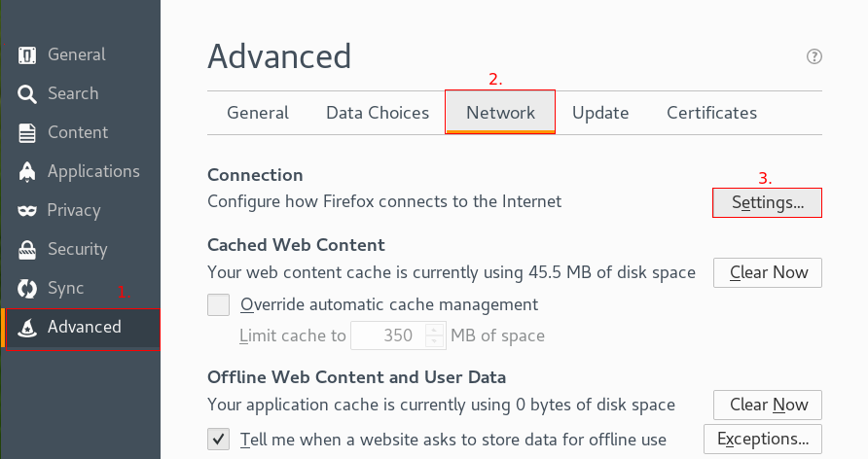Image resolution: width=868 pixels, height=459 pixels.
Task: Open the Sync arrows icon
Action: tap(28, 289)
